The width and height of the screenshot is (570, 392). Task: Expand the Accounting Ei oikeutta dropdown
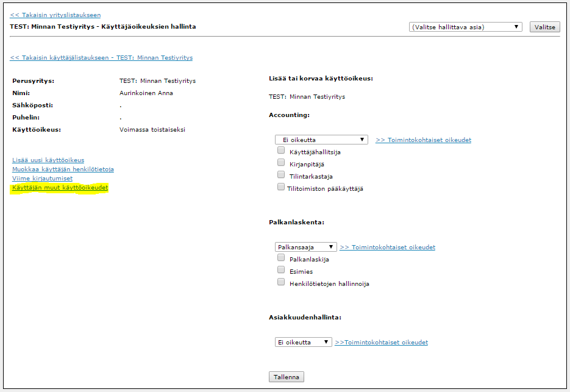click(321, 140)
